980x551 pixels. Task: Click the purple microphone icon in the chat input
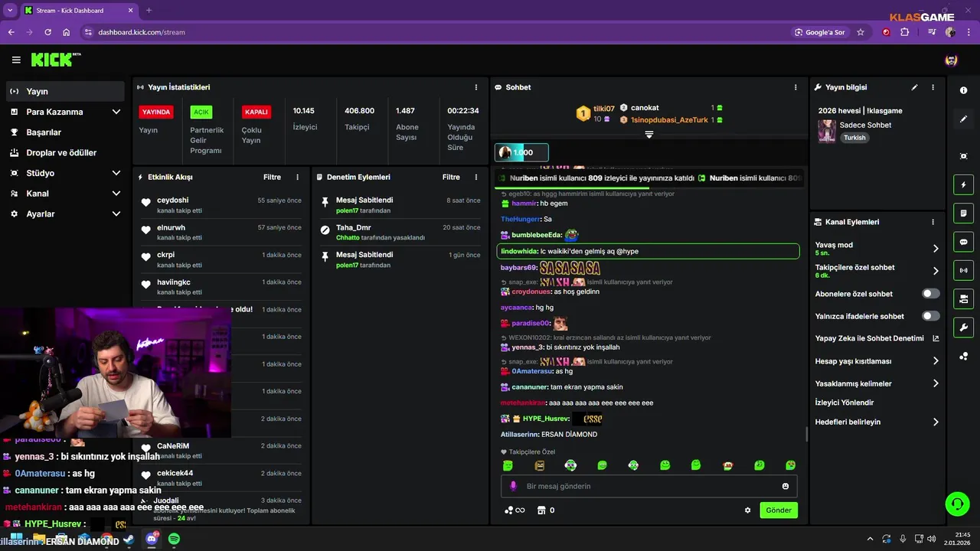point(513,486)
